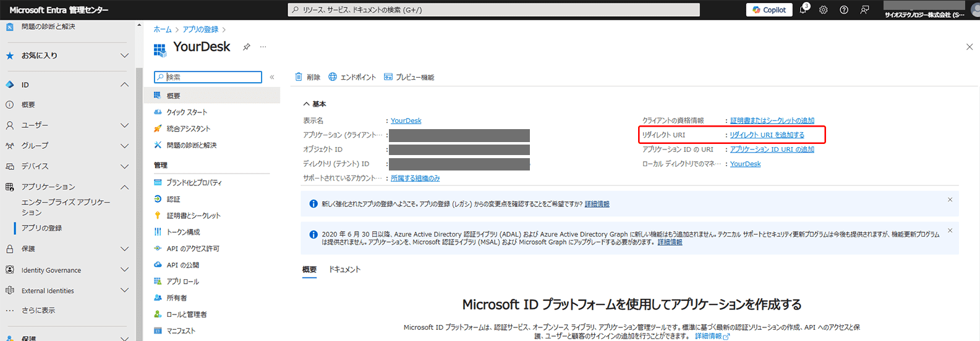The height and width of the screenshot is (341, 980).
Task: Click 所属する組織のみ link
Action: click(415, 178)
